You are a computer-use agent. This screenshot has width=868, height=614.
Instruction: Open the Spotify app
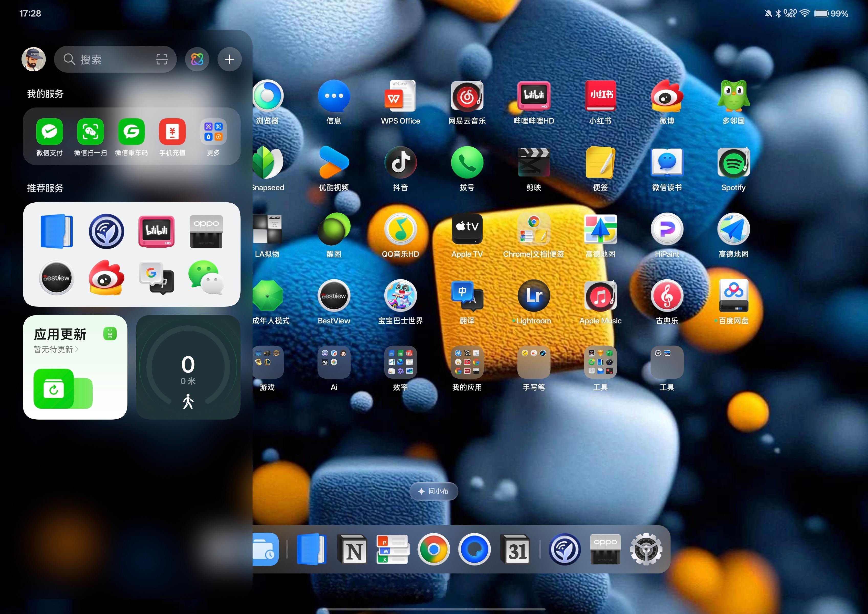point(733,163)
